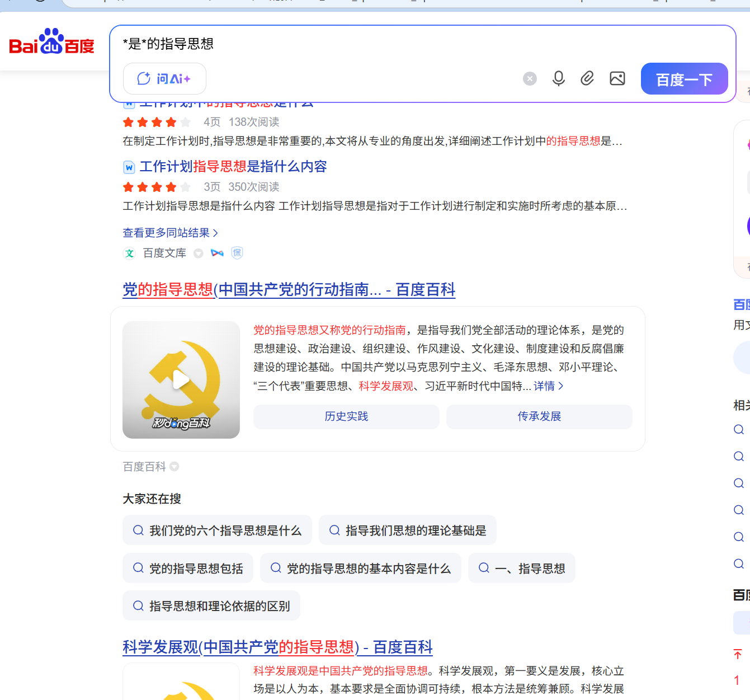Open the dropdown arrow beside 百度百科

point(174,467)
